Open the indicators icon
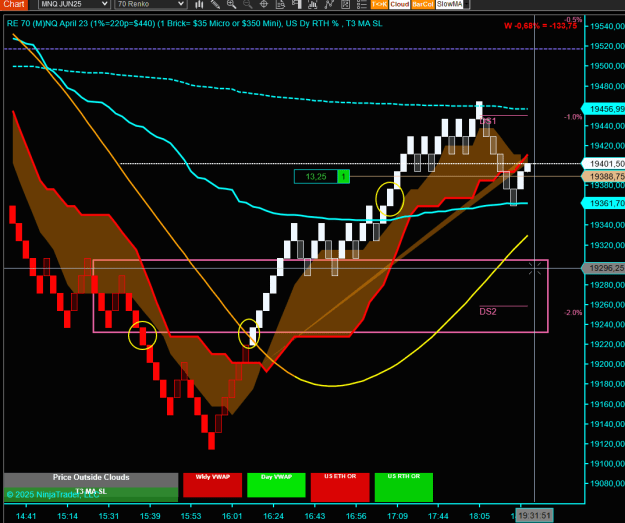Screen dimensions: 625x523 [x=312, y=4]
